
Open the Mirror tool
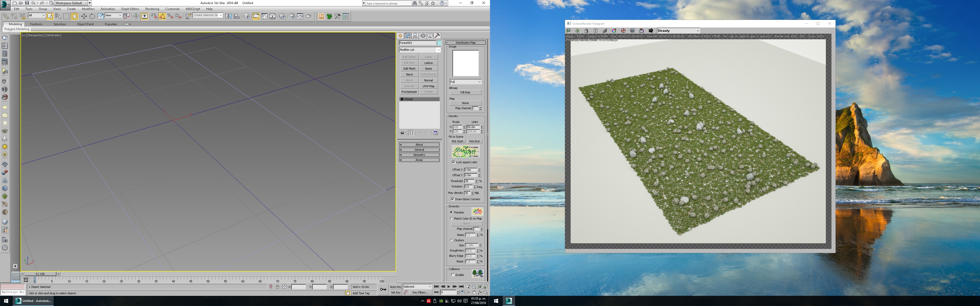click(228, 16)
